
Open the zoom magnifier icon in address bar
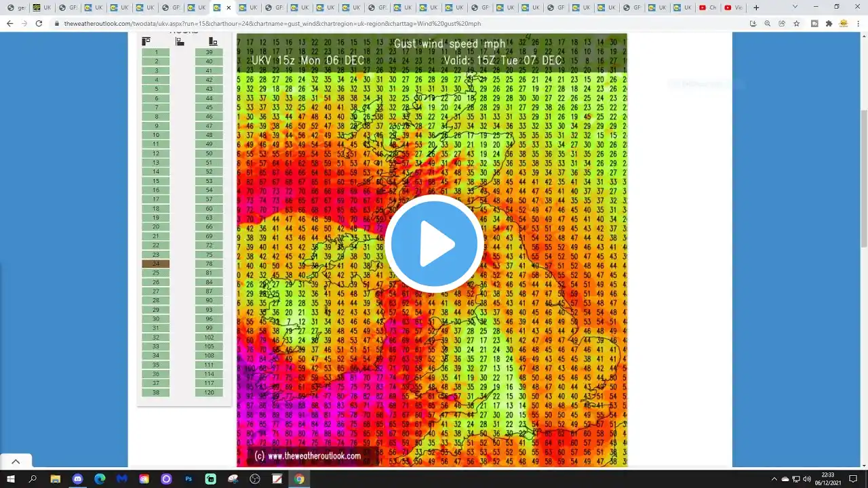[768, 23]
